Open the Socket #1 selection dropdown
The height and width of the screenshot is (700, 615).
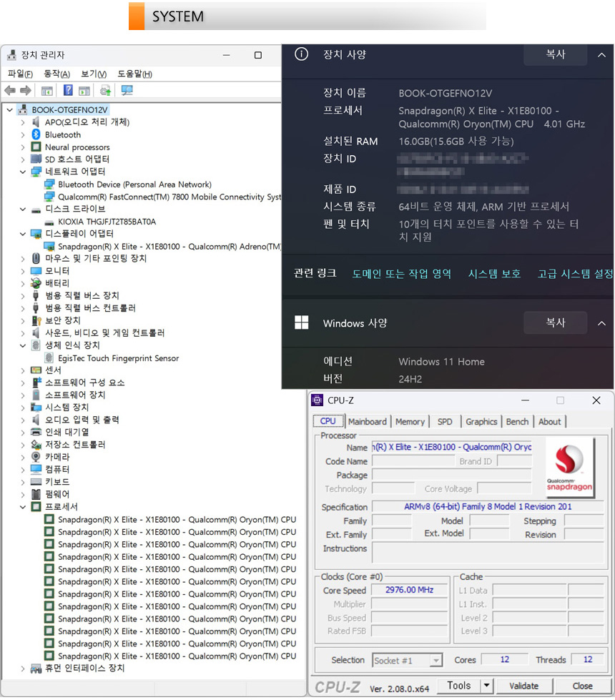pyautogui.click(x=436, y=661)
